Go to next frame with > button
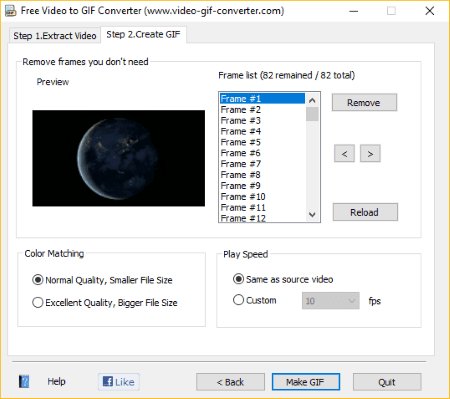The image size is (450, 399). tap(370, 154)
